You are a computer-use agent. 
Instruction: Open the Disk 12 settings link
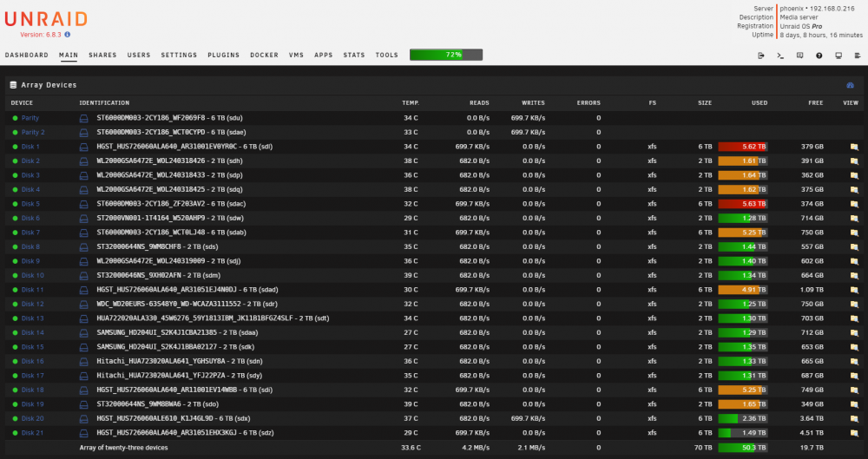tap(32, 304)
